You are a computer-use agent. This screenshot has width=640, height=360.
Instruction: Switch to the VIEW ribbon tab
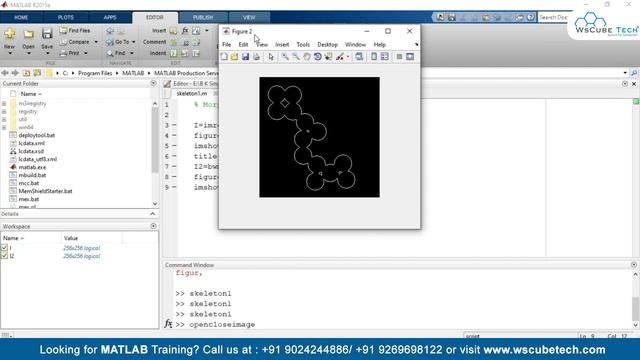coord(249,18)
